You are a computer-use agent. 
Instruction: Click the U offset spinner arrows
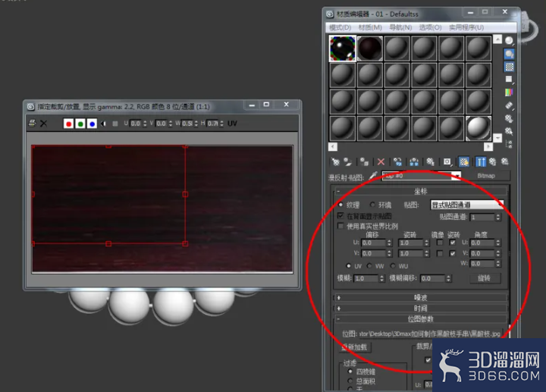[389, 243]
